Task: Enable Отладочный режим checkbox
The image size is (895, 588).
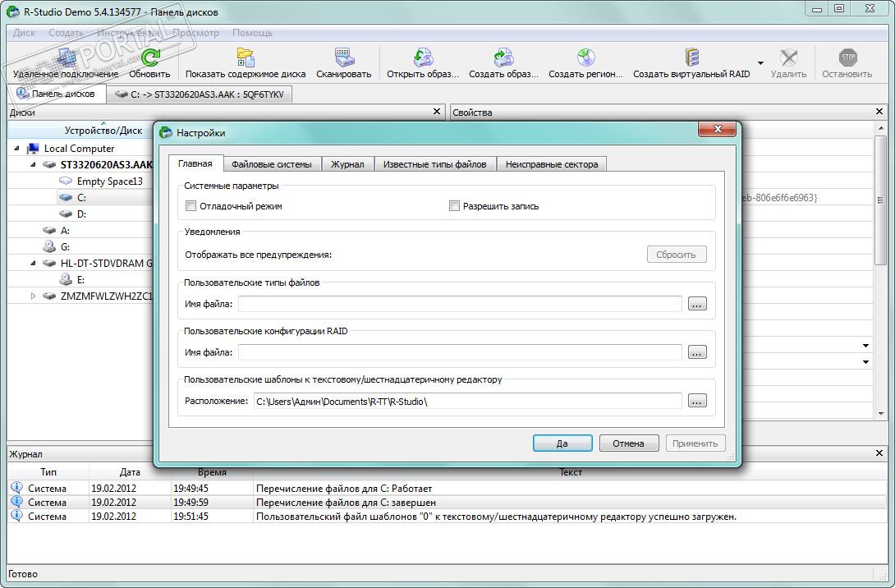Action: 191,206
